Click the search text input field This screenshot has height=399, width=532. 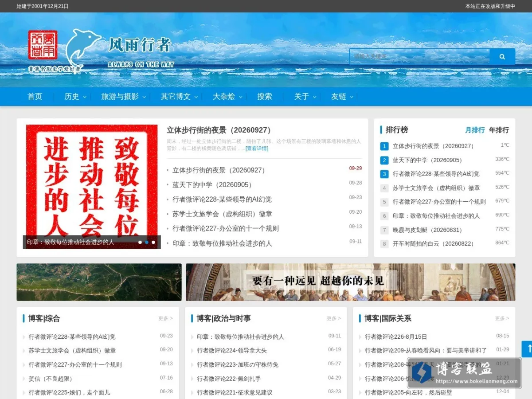[419, 57]
